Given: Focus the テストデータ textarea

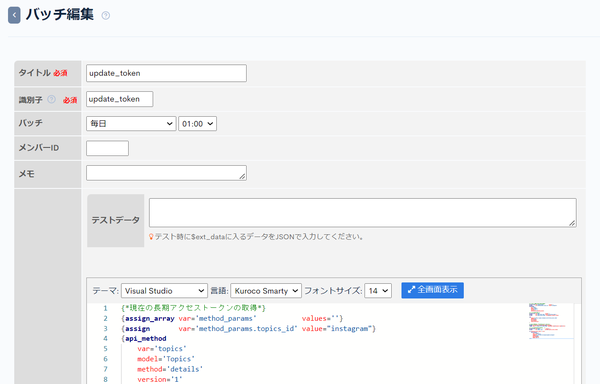Looking at the screenshot, I should coord(362,213).
